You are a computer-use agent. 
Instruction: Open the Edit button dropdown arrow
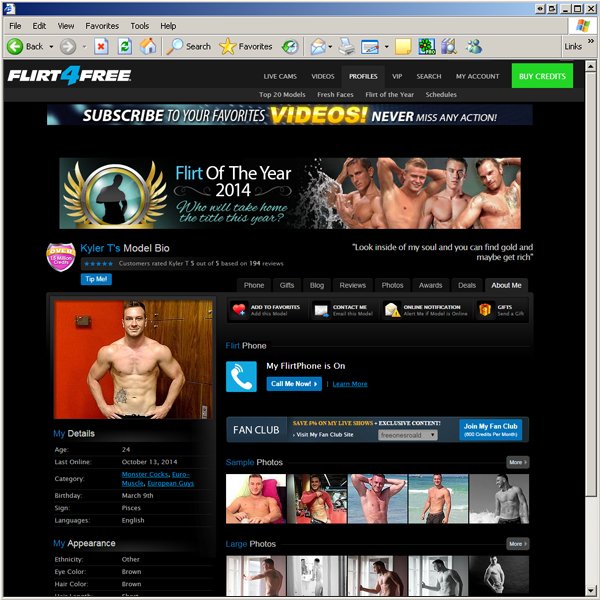click(x=386, y=47)
